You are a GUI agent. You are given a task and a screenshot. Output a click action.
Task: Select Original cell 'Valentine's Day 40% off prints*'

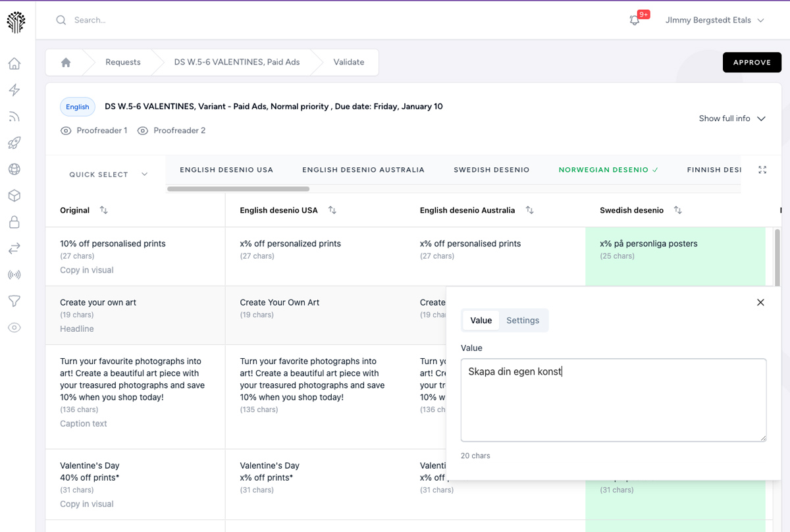pyautogui.click(x=135, y=485)
